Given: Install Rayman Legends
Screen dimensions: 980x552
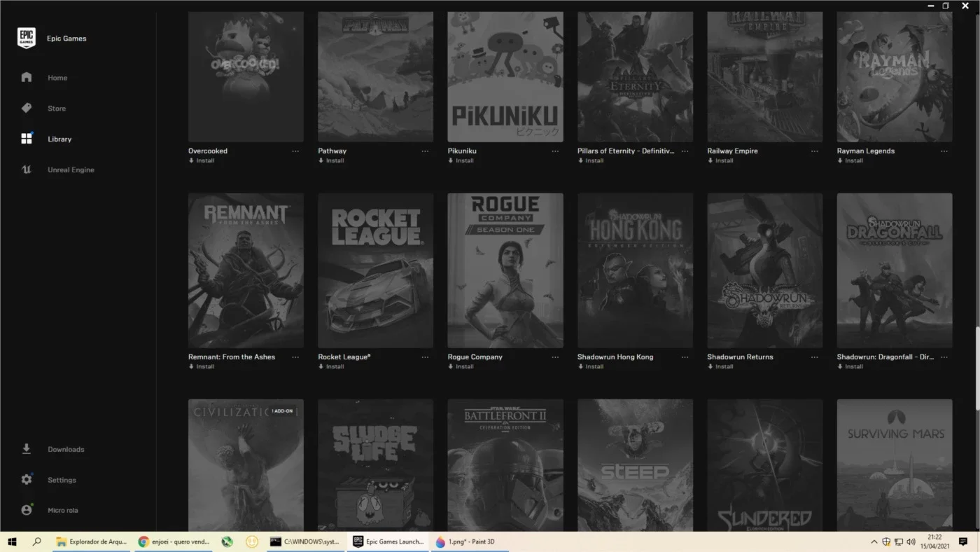Looking at the screenshot, I should pos(850,161).
